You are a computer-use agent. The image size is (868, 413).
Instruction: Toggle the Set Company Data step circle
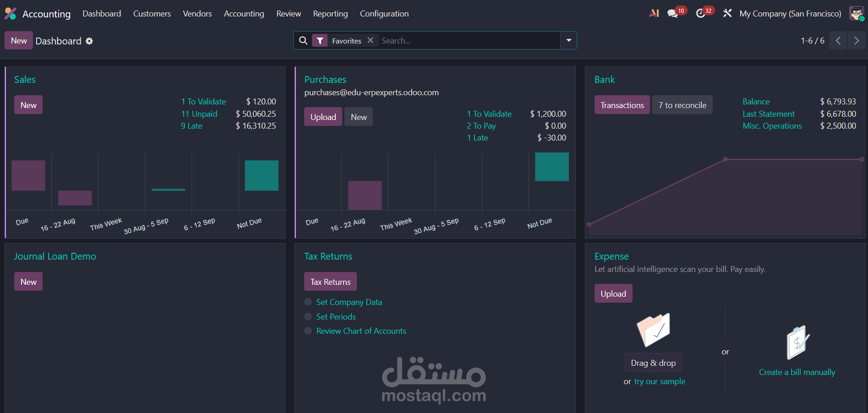click(308, 302)
